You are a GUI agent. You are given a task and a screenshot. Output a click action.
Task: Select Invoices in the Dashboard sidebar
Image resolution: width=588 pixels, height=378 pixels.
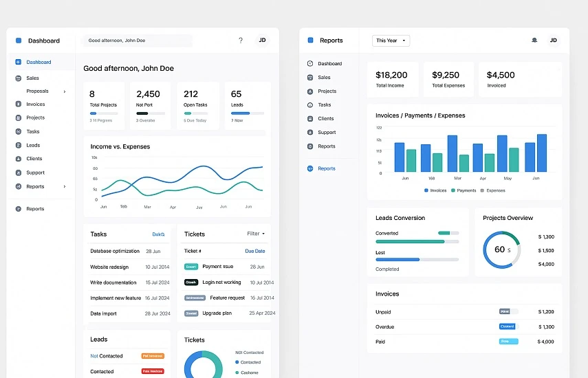[x=36, y=104]
